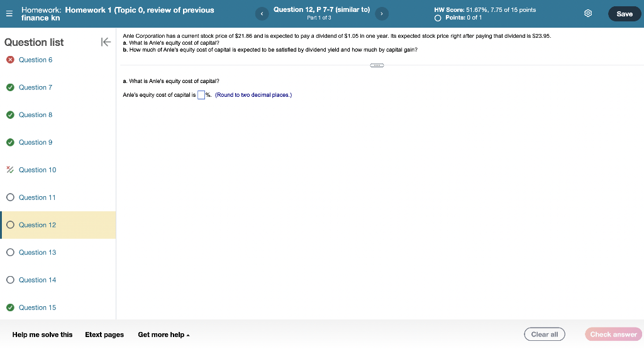
Task: Click the Clear all button
Action: click(x=544, y=334)
